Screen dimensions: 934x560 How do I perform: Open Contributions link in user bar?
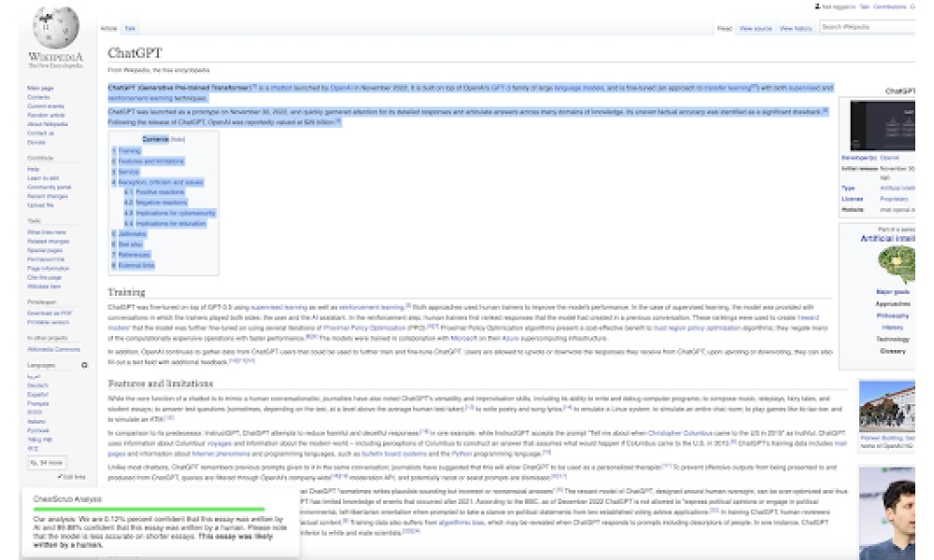pos(889,7)
